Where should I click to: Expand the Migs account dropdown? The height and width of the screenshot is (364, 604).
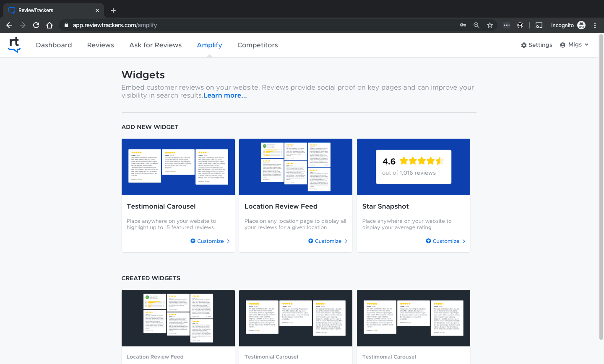[x=574, y=45]
